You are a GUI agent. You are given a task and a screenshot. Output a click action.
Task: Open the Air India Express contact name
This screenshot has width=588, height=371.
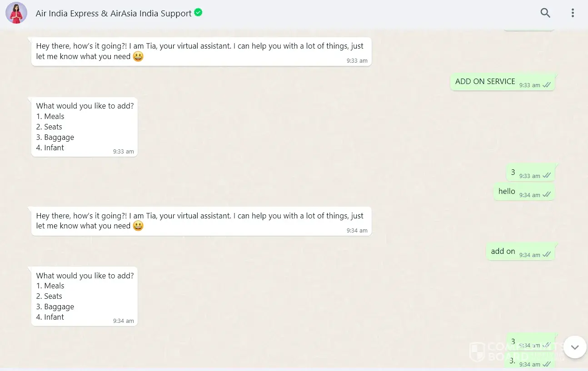click(114, 14)
